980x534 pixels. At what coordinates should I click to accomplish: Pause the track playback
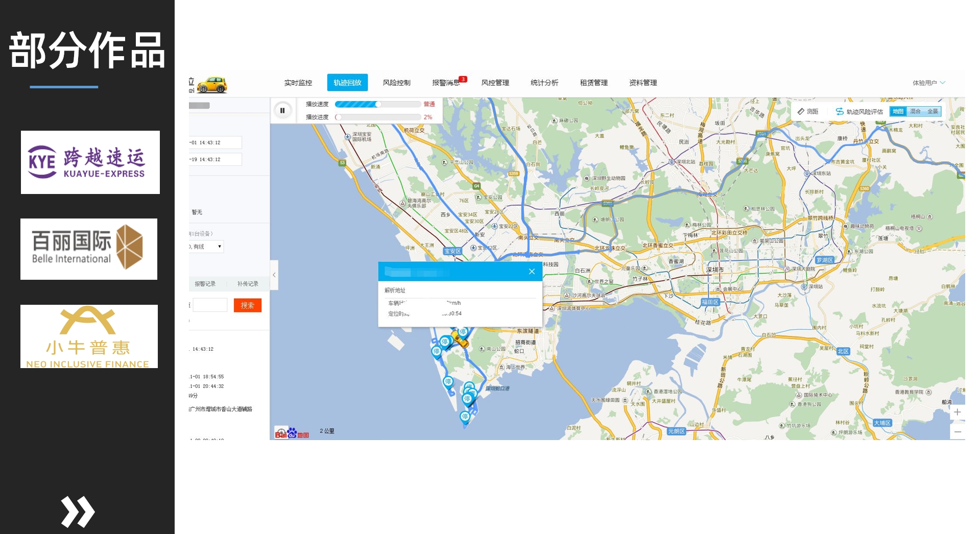[x=282, y=110]
